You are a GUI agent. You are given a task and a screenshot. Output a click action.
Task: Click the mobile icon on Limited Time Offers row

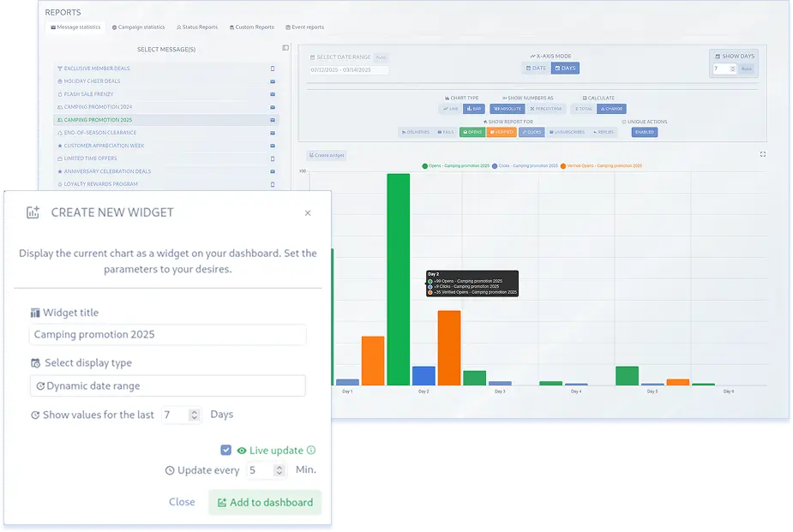pyautogui.click(x=273, y=158)
